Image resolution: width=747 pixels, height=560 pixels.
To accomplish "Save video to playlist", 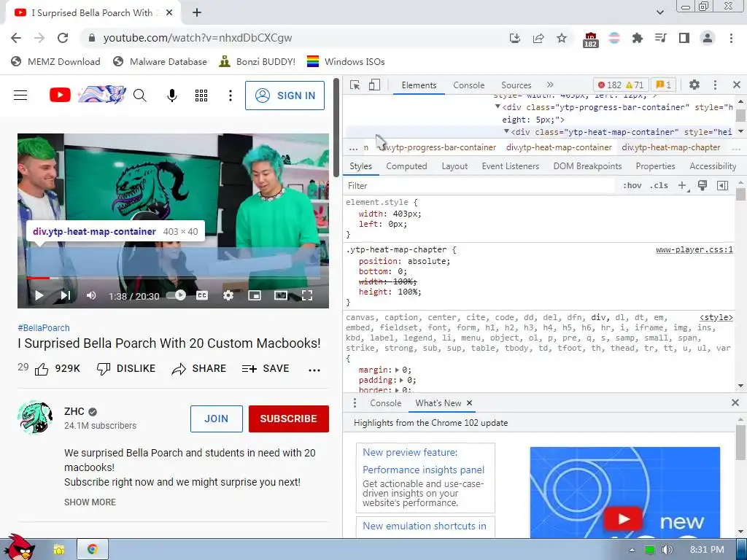I will (x=266, y=368).
